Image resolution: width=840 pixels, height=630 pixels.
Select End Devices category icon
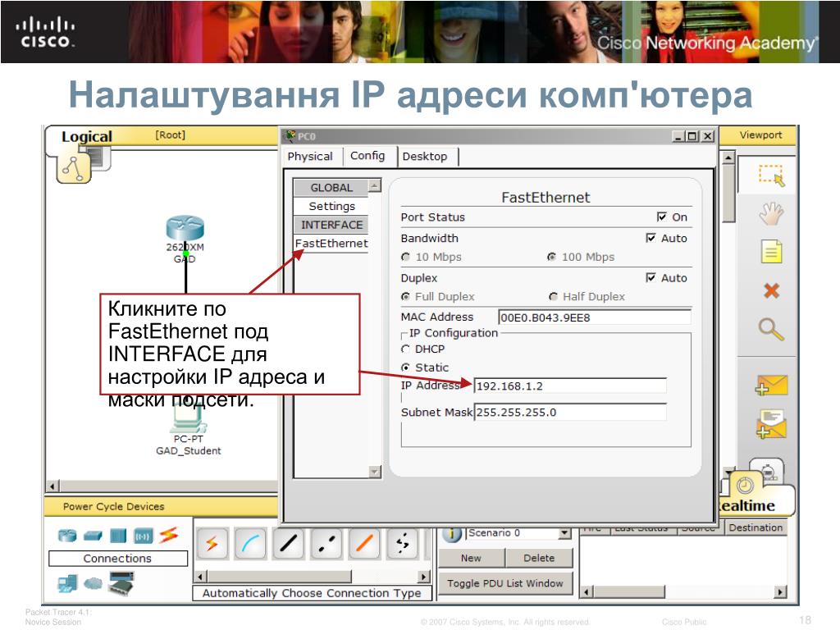tap(67, 583)
